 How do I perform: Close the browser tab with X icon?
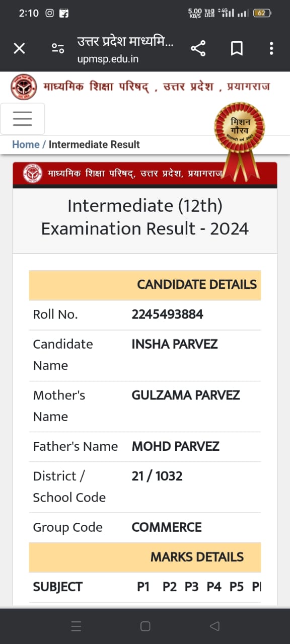coord(19,48)
